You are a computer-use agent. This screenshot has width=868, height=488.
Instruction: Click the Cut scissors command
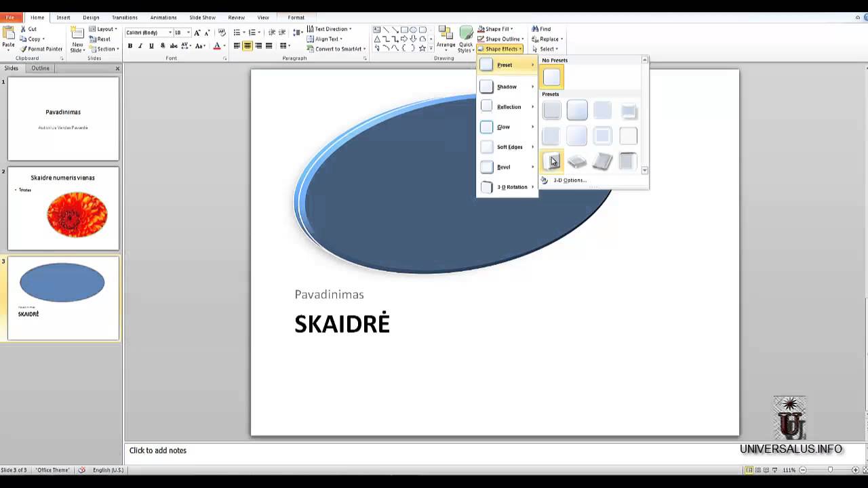28,29
